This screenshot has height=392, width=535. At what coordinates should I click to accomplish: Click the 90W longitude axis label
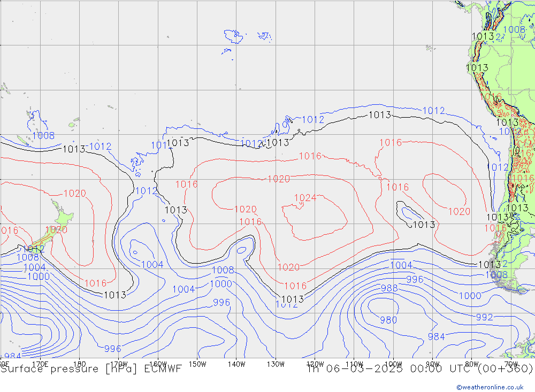click(x=433, y=364)
